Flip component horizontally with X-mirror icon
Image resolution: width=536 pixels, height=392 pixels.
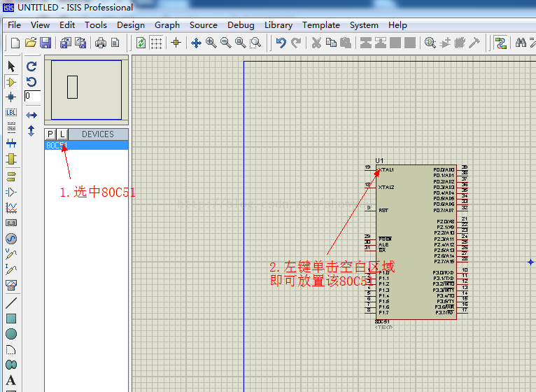click(31, 115)
